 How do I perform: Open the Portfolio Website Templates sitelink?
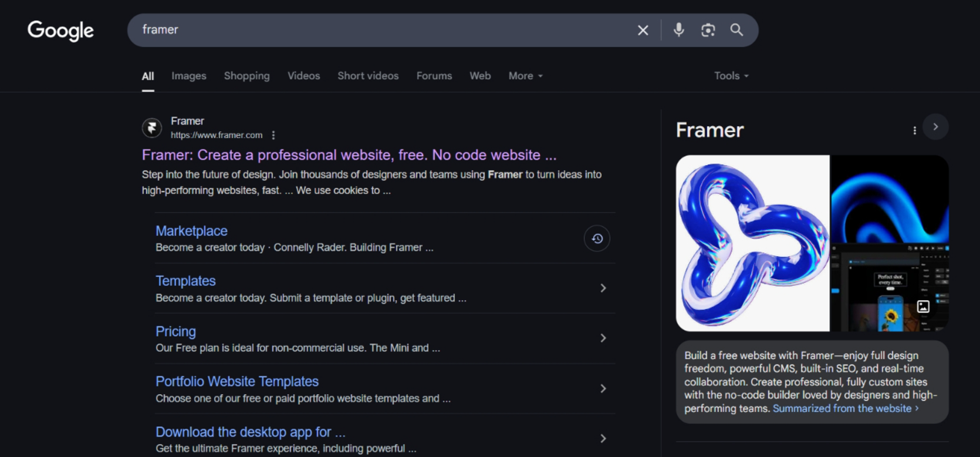(237, 381)
